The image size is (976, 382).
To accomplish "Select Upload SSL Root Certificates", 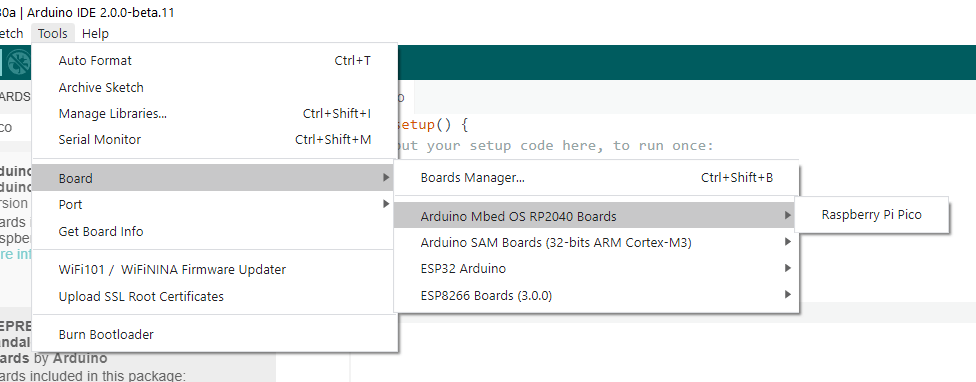I will click(215, 297).
